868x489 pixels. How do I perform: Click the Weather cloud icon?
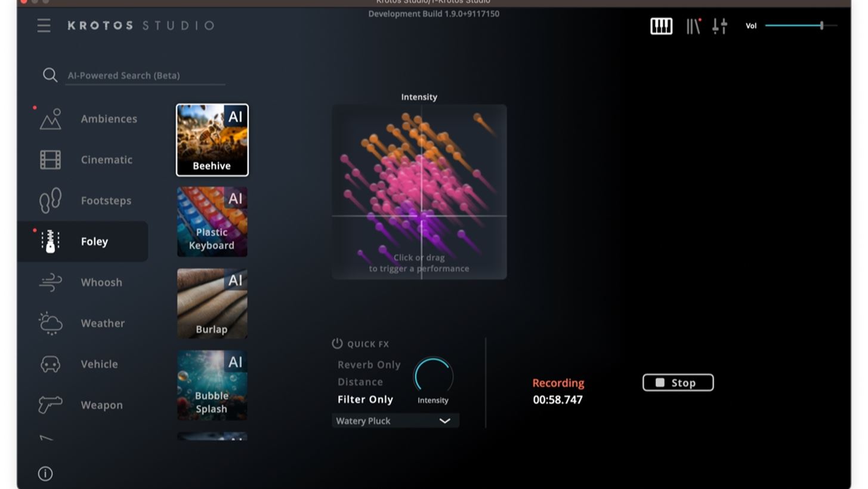51,323
